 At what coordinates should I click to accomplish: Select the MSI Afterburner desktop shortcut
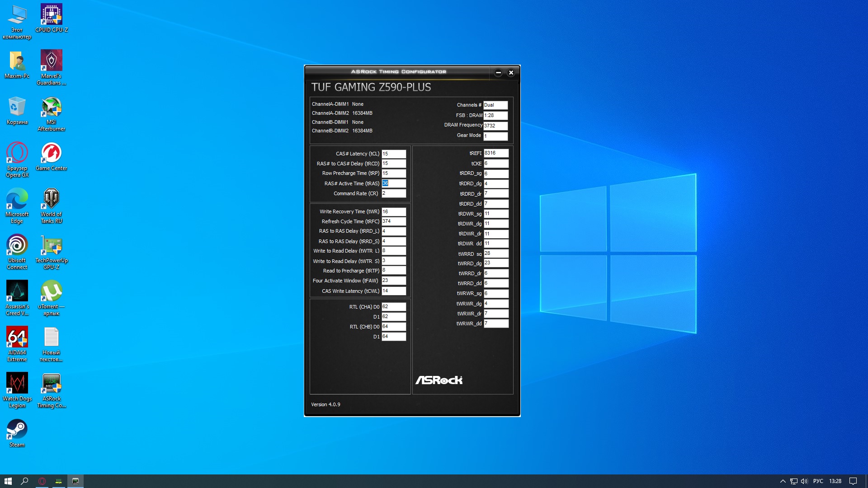[51, 108]
